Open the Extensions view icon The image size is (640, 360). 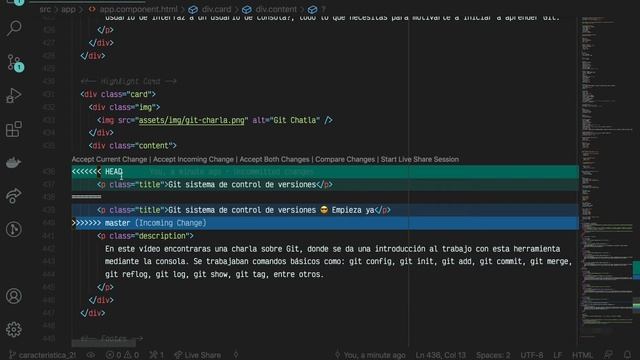(x=14, y=129)
